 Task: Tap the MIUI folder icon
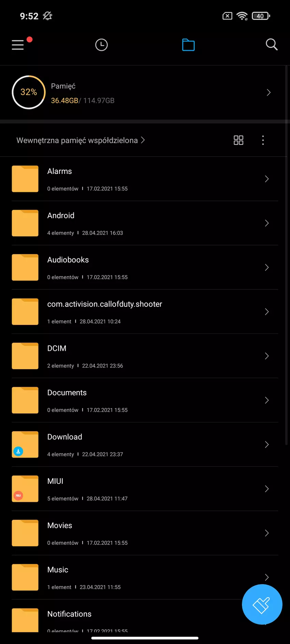[x=25, y=489]
